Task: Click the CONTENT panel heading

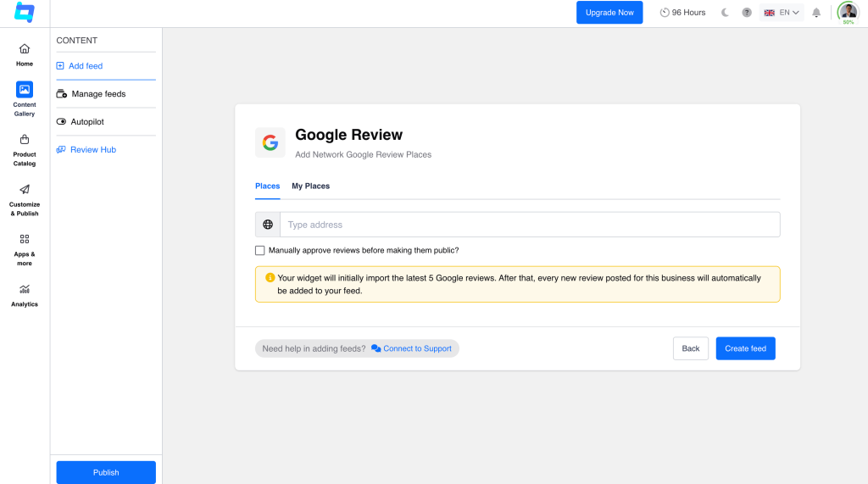Action: click(77, 41)
